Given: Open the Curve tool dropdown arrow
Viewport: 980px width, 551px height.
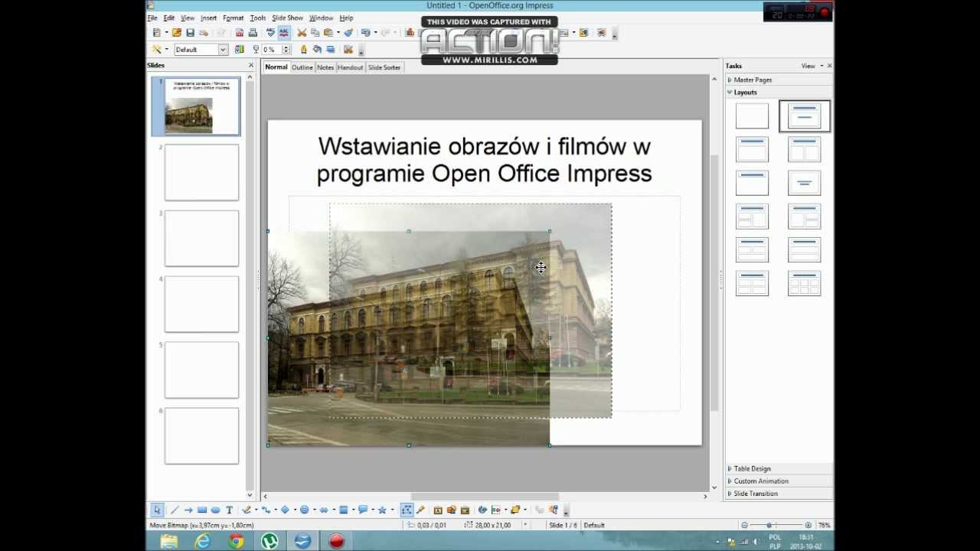Looking at the screenshot, I should pos(255,510).
